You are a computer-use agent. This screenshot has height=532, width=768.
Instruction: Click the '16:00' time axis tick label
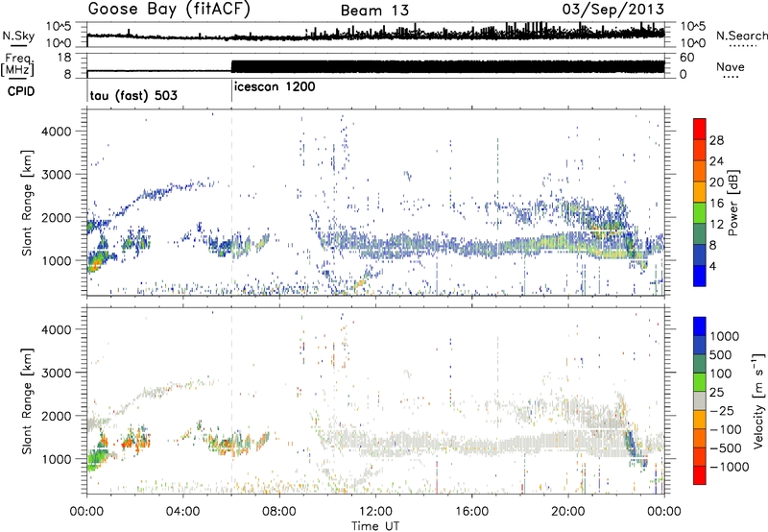(x=471, y=512)
